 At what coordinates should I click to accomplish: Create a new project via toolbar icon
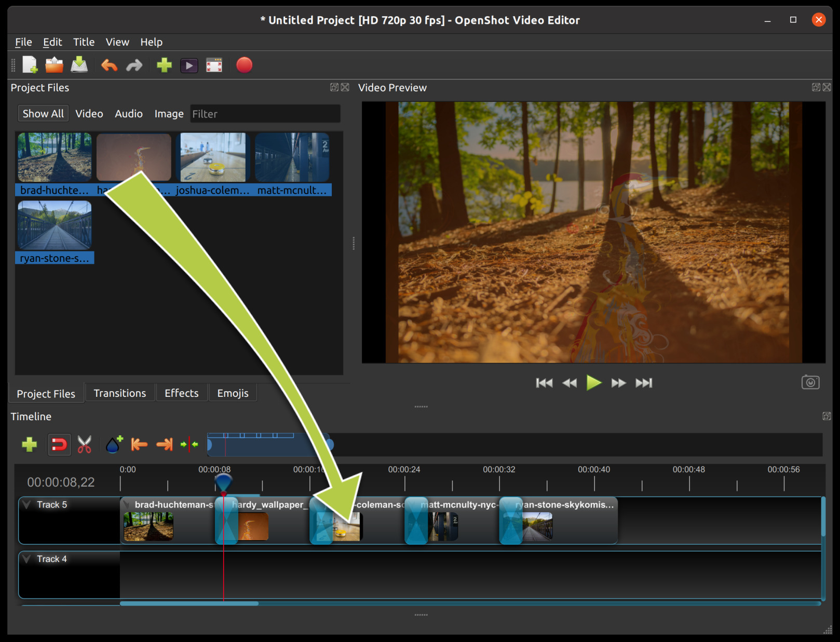(x=30, y=65)
